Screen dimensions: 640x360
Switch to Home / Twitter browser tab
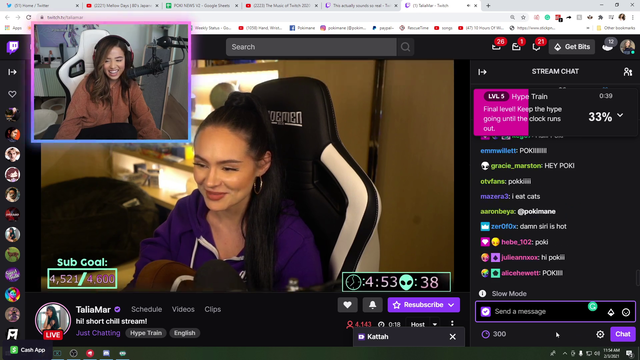click(41, 6)
